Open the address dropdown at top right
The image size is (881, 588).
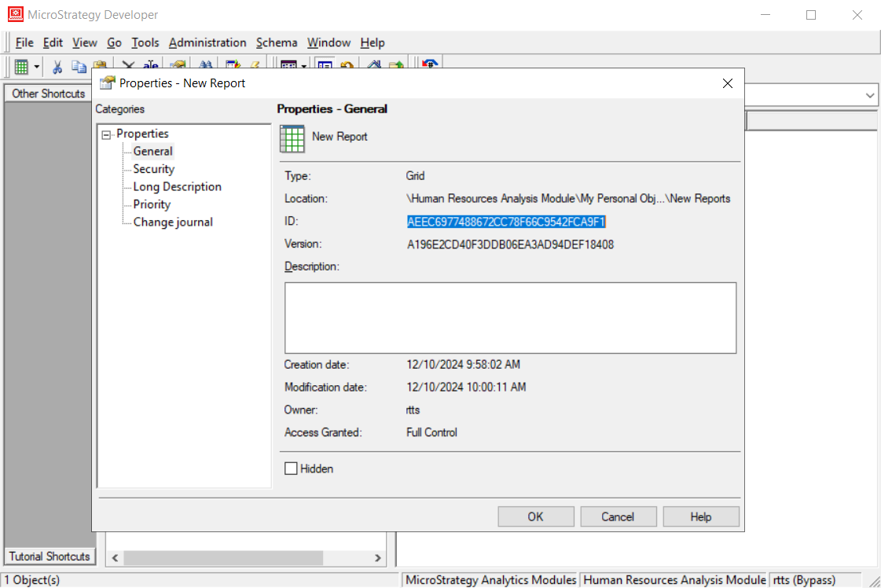(x=870, y=95)
